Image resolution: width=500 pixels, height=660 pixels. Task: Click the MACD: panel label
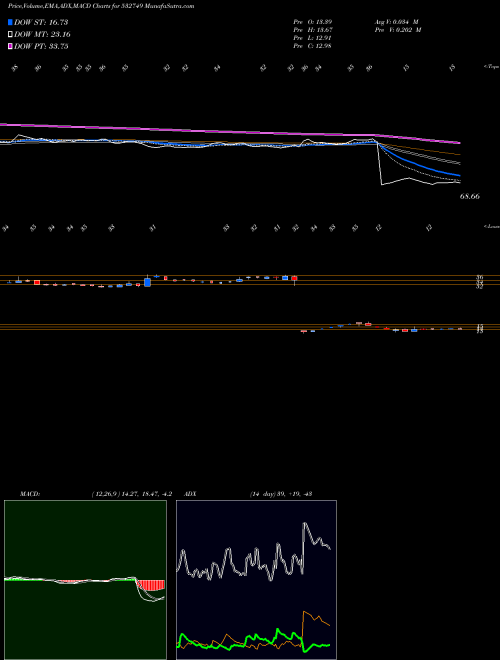(x=30, y=494)
